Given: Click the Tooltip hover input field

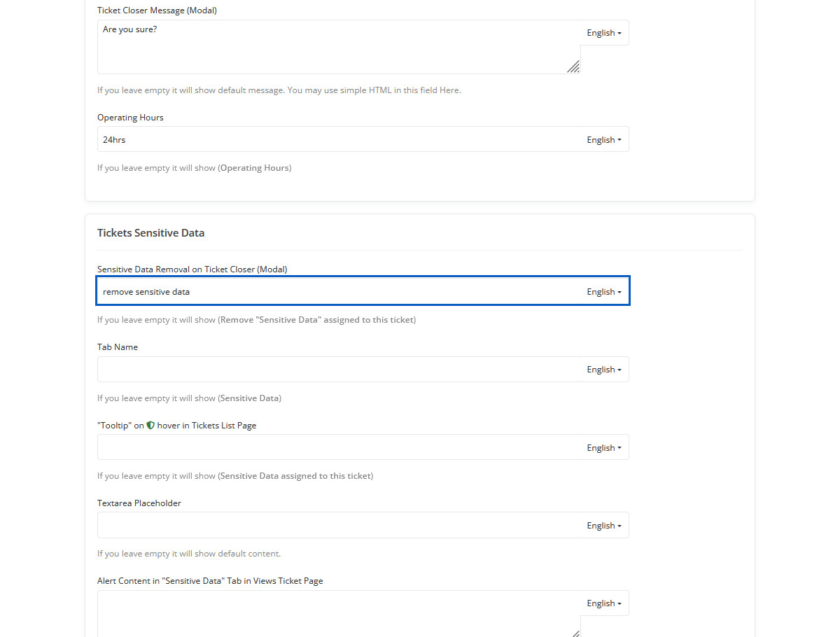Looking at the screenshot, I should tap(339, 447).
